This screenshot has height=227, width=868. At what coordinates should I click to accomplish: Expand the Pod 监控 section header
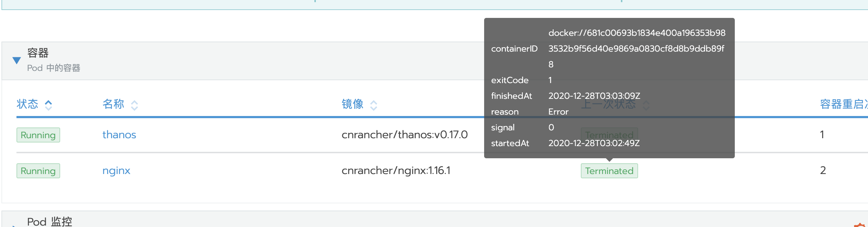tap(50, 221)
